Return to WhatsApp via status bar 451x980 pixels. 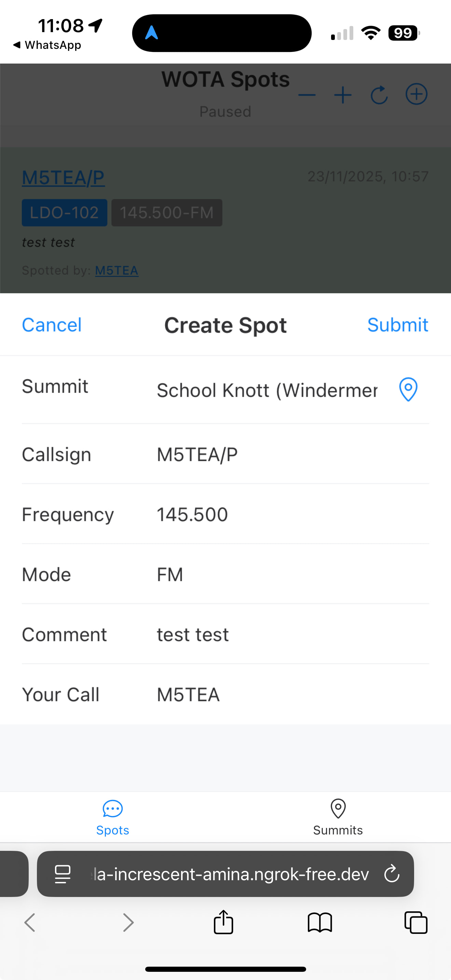coord(47,45)
